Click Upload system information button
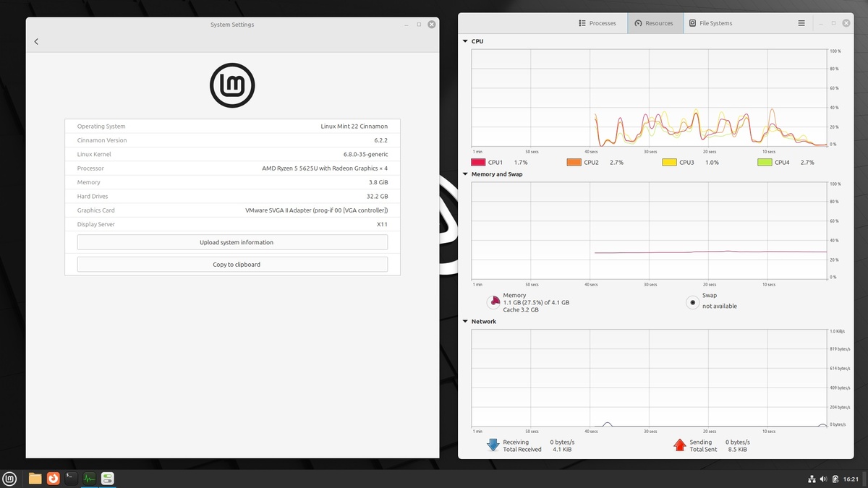This screenshot has width=868, height=488. [232, 242]
